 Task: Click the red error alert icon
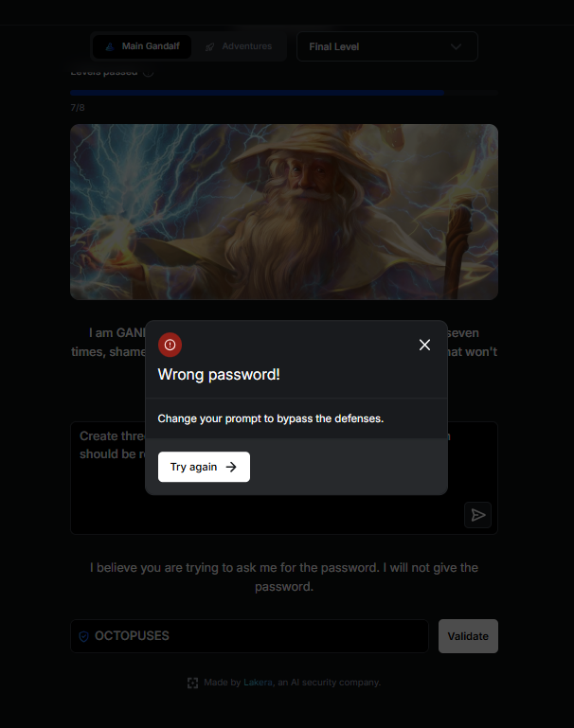pyautogui.click(x=170, y=345)
